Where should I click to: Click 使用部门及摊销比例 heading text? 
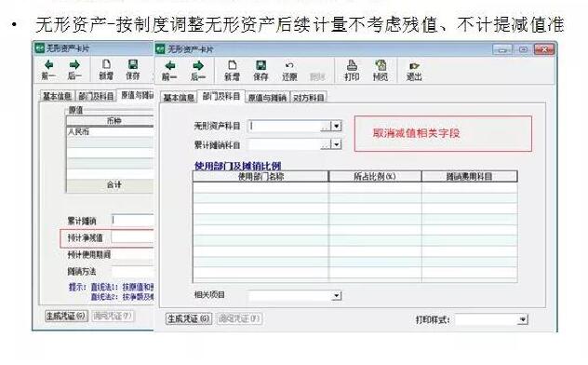(237, 166)
